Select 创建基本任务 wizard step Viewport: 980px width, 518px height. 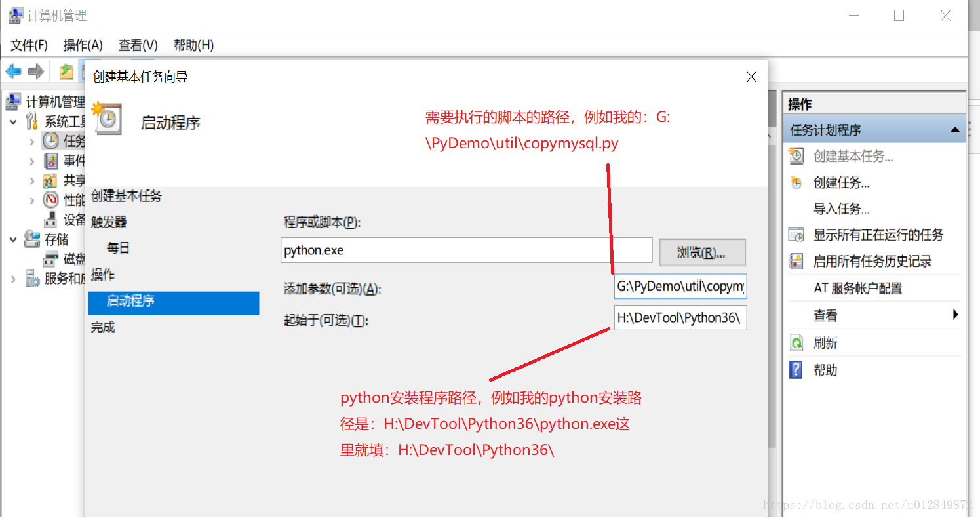pos(127,196)
